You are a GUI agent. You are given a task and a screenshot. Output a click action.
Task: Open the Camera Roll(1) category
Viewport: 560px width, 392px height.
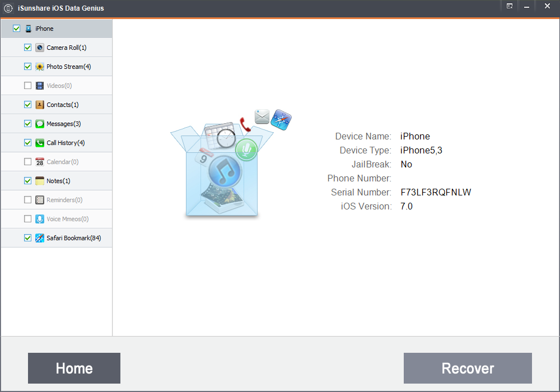pyautogui.click(x=67, y=48)
